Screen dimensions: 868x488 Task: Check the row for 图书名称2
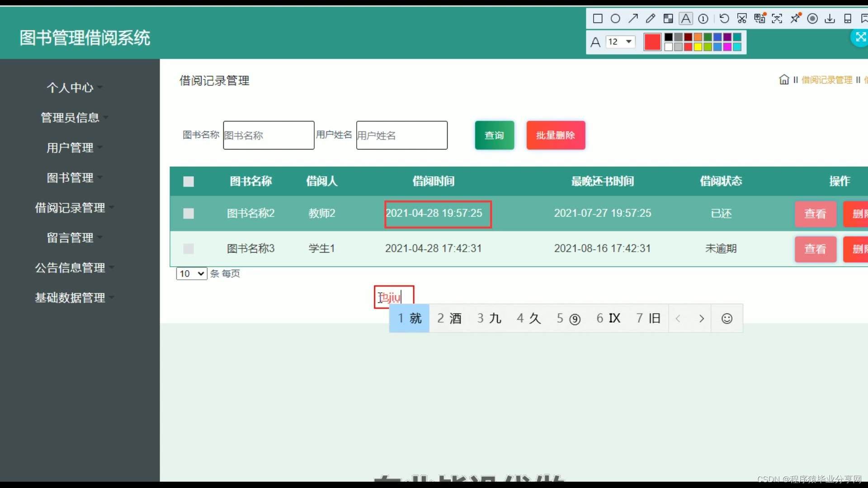pos(189,213)
